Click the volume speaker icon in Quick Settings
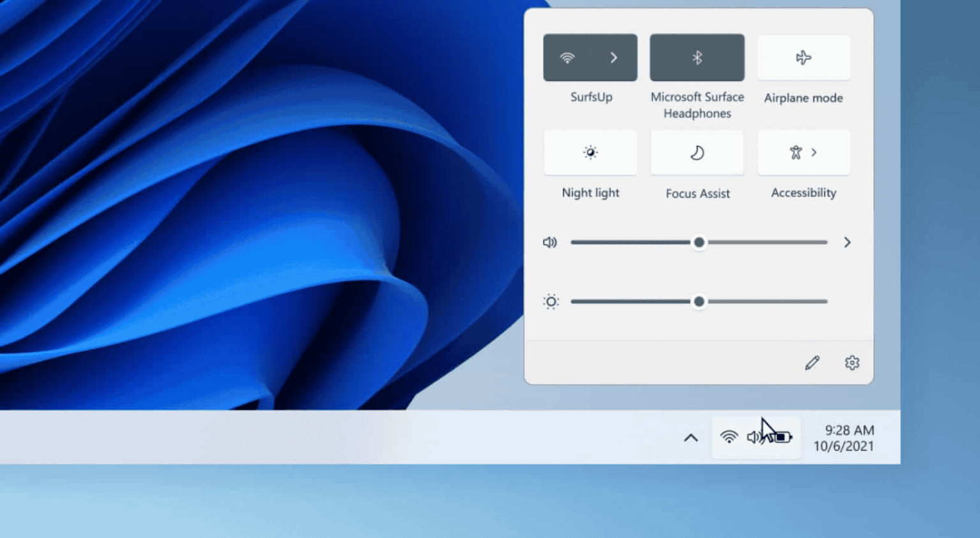The height and width of the screenshot is (538, 980). click(x=550, y=242)
